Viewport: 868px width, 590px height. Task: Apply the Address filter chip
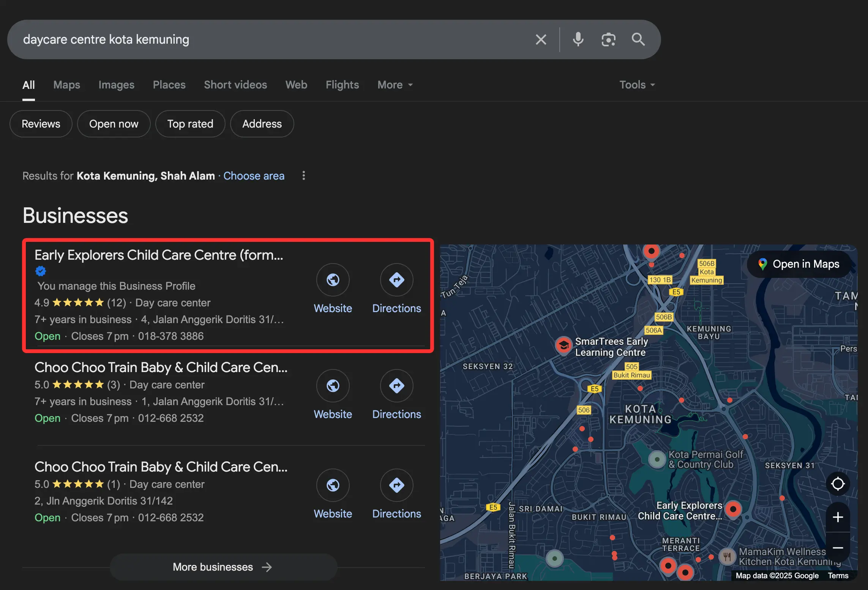point(262,124)
